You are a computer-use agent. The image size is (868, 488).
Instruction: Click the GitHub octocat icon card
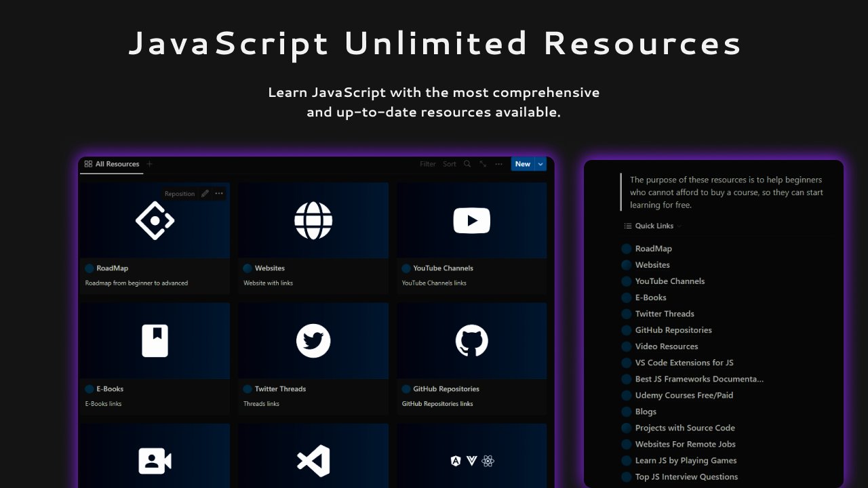pos(472,341)
